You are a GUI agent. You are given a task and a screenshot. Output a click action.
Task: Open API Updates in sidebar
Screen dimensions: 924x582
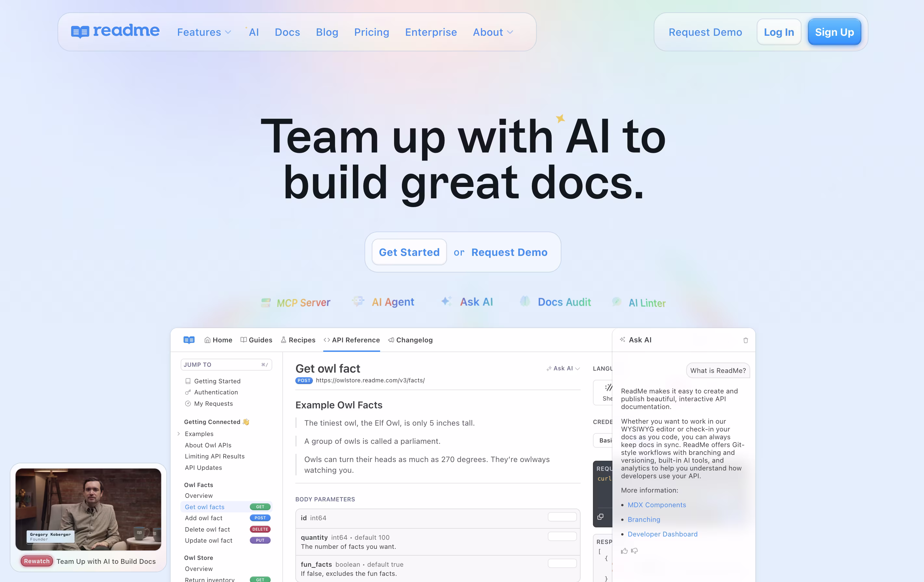(203, 468)
